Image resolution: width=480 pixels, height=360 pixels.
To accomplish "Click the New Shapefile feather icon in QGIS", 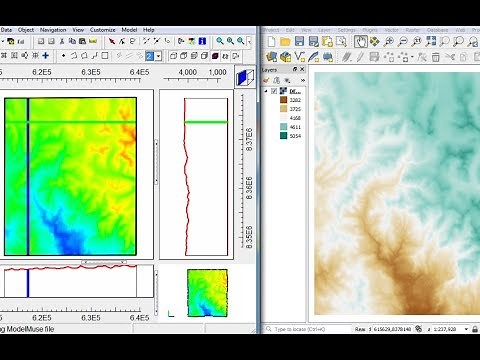I will (x=313, y=57).
